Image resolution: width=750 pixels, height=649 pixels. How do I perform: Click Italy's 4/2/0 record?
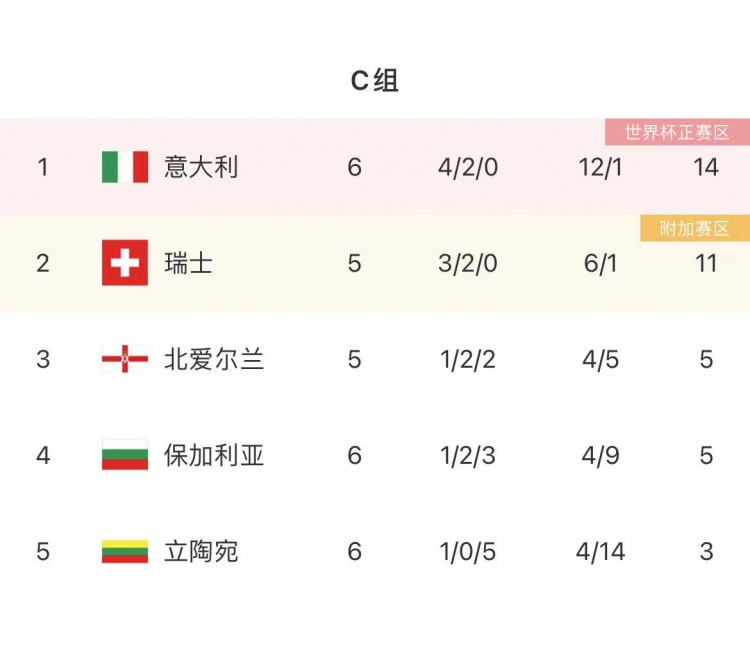click(468, 167)
